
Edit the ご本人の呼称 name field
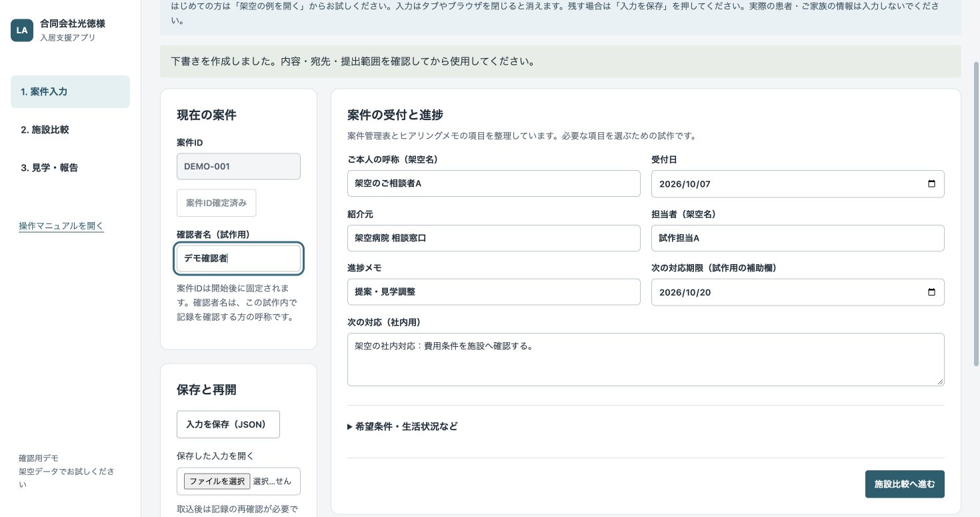click(x=494, y=183)
